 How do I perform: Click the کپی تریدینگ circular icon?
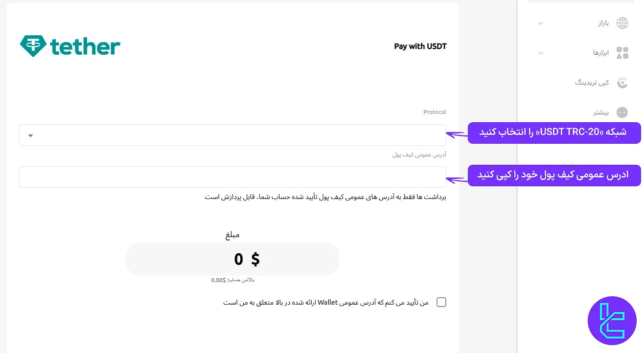[x=622, y=83]
